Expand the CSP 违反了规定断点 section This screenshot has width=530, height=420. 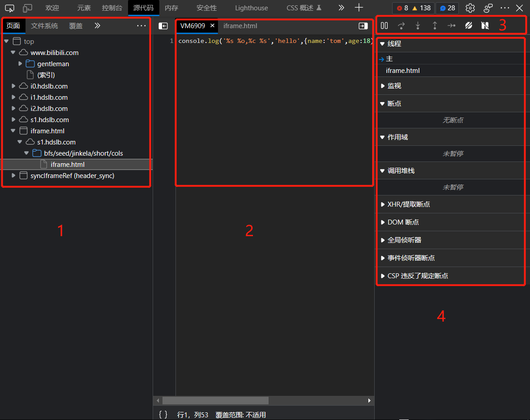click(382, 276)
